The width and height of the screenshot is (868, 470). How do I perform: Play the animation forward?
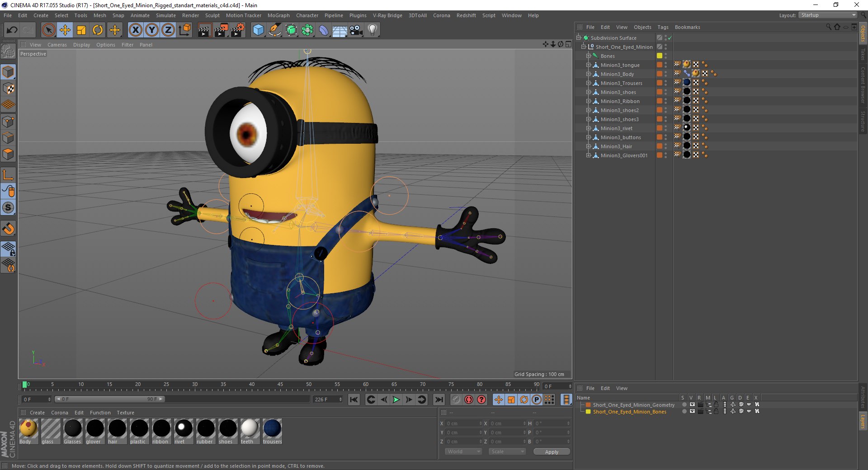(396, 399)
